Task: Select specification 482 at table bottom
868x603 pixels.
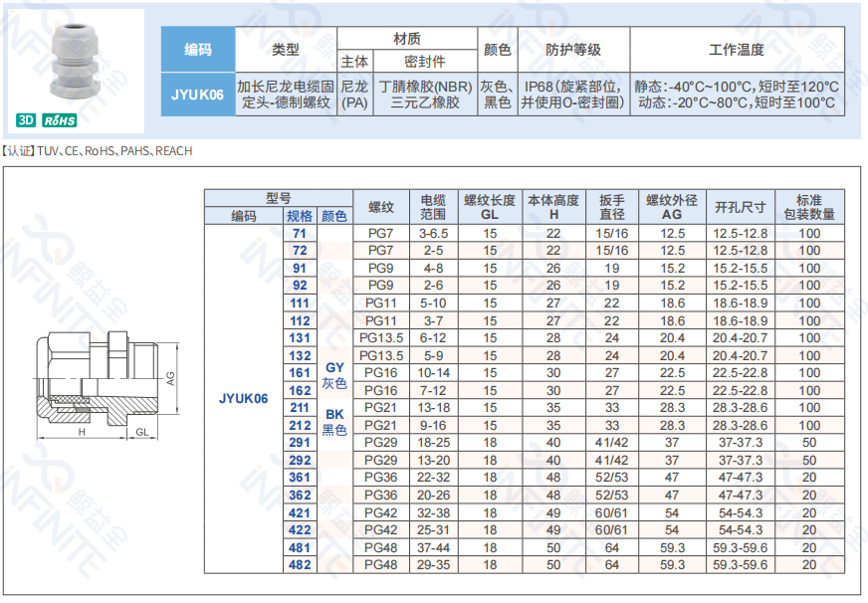Action: point(300,565)
